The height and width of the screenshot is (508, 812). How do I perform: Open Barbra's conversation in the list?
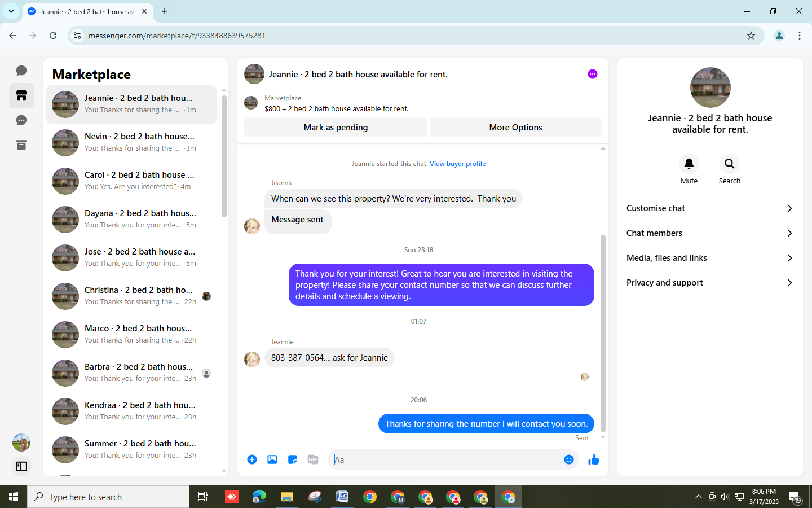click(131, 373)
